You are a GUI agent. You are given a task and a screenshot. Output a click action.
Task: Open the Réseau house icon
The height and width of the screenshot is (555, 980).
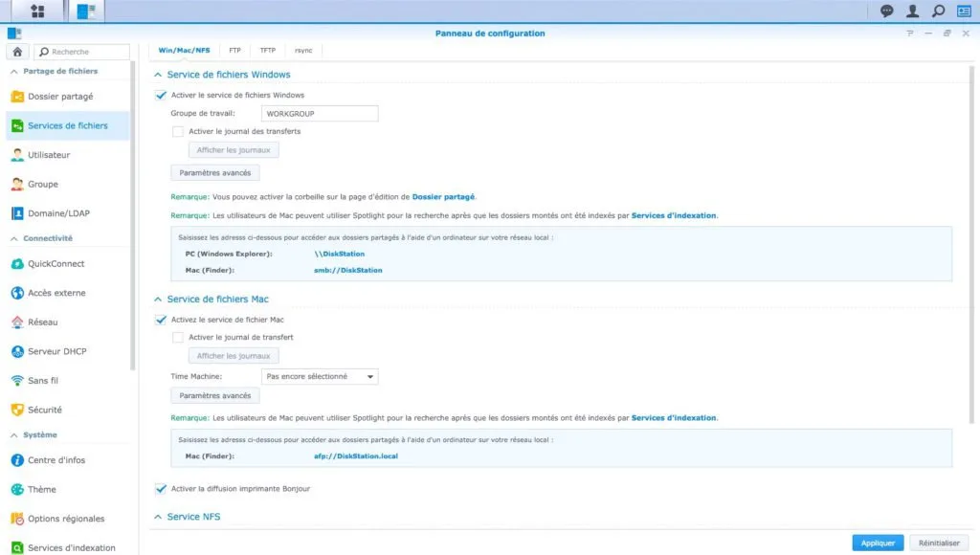pos(17,322)
